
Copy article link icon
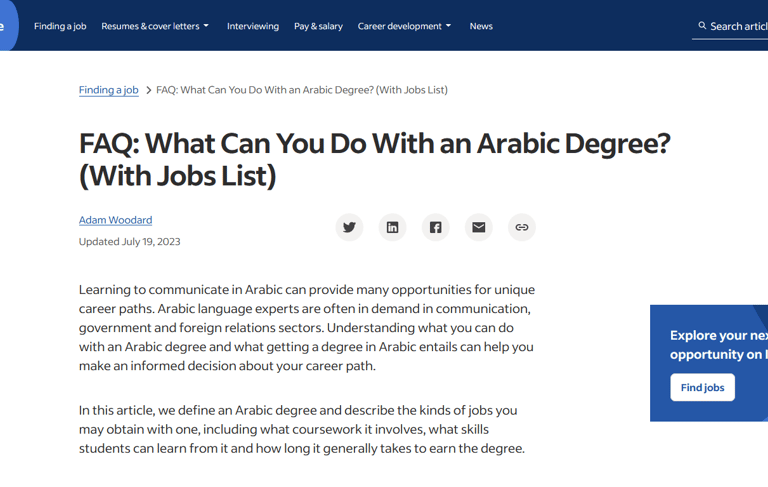click(521, 227)
